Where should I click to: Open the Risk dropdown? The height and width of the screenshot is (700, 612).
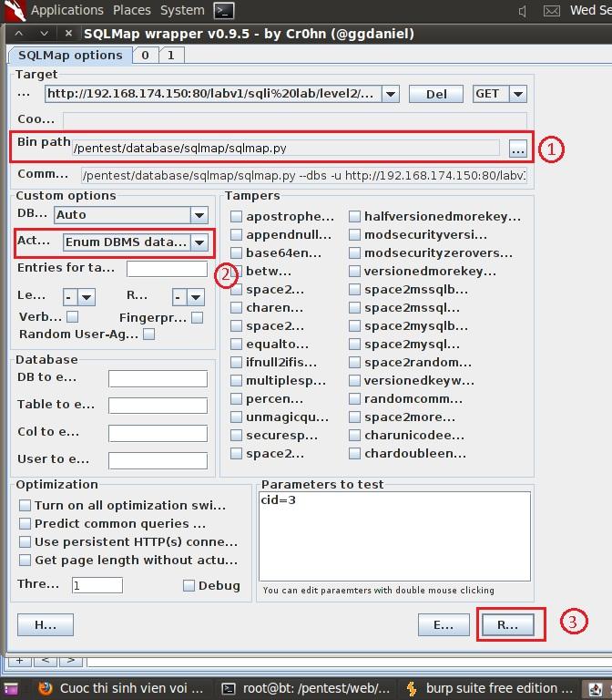(x=196, y=297)
